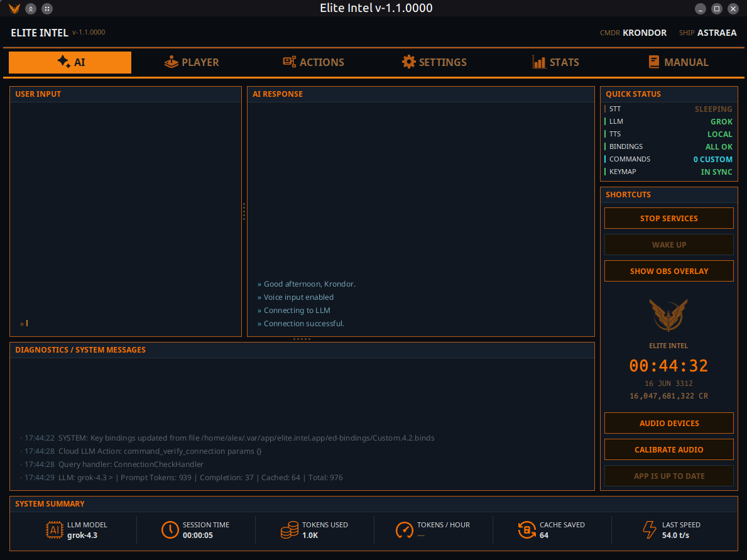This screenshot has width=747, height=560.
Task: Click the gear icon beside Settings
Action: click(408, 62)
